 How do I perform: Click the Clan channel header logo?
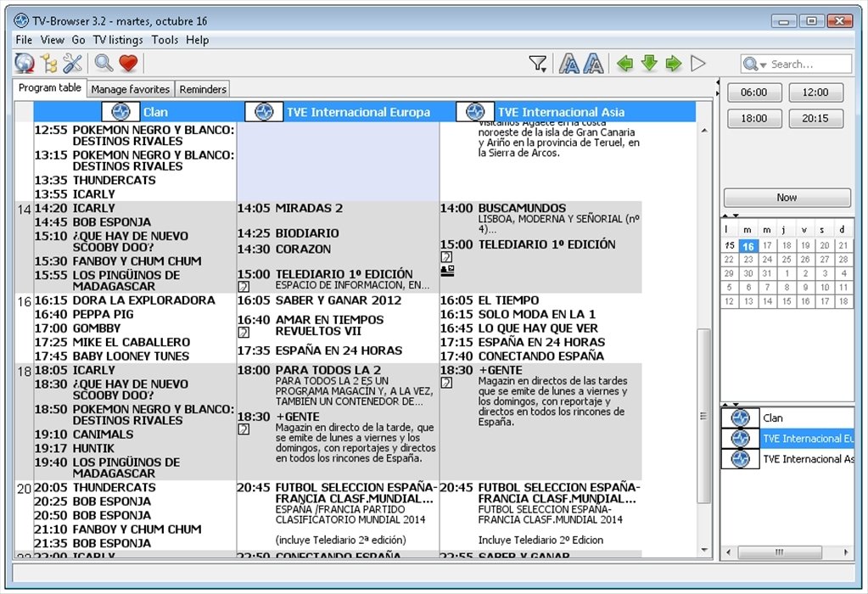coord(120,112)
